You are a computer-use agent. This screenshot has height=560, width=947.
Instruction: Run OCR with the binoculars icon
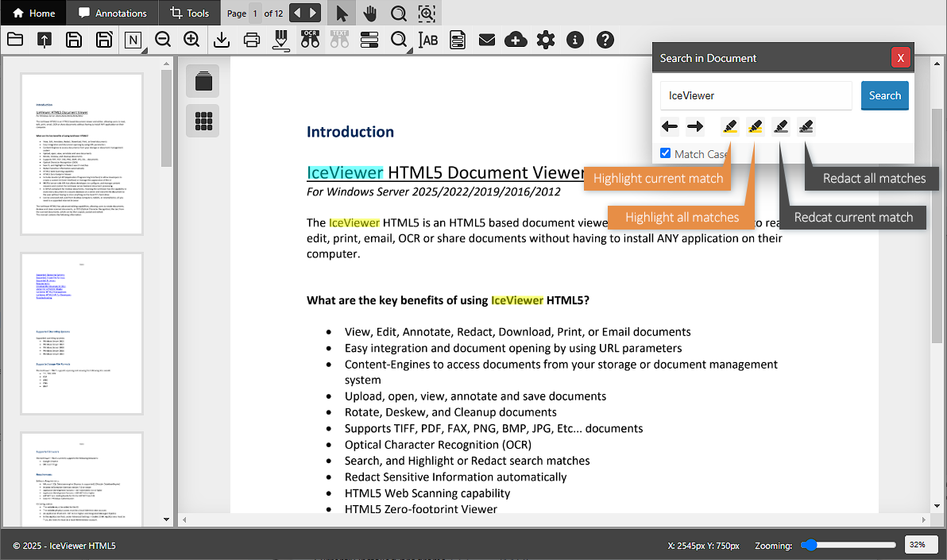tap(310, 40)
